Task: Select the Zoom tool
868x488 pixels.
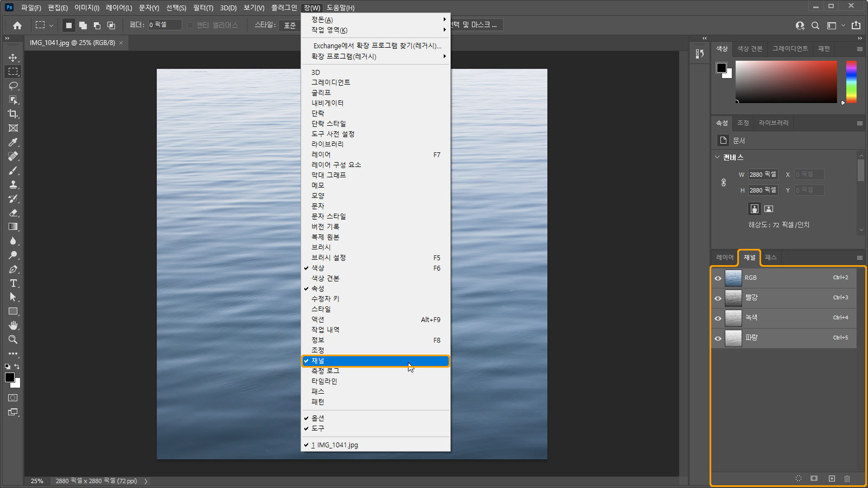Action: 13,339
